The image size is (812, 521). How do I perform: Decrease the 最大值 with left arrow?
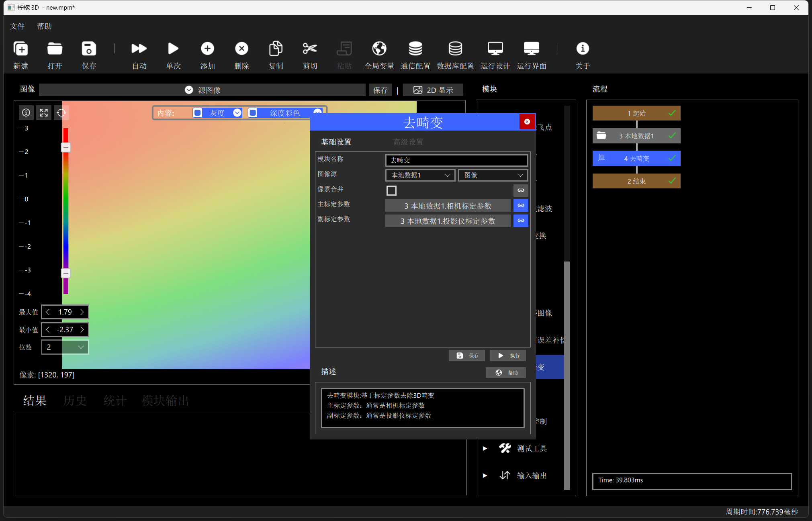pos(48,312)
